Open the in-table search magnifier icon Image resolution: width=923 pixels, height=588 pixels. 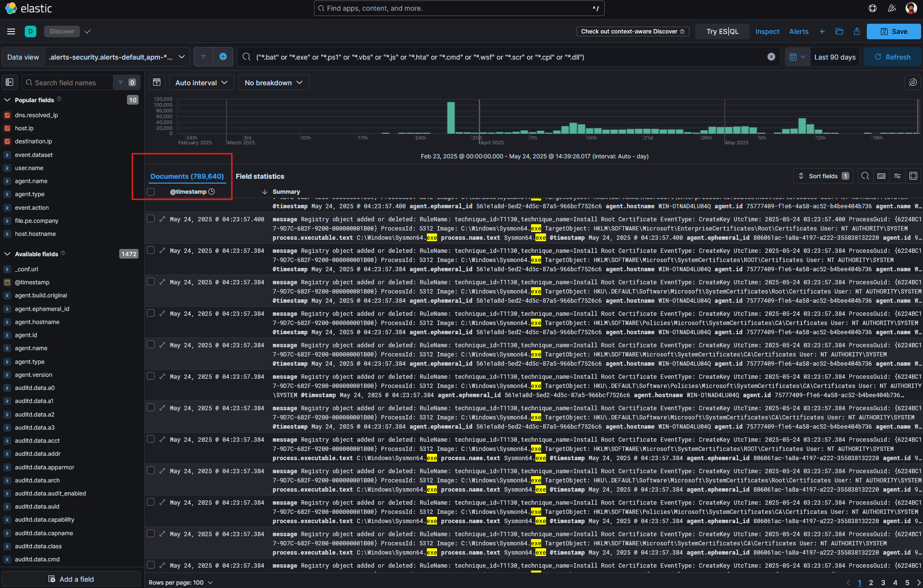click(865, 176)
